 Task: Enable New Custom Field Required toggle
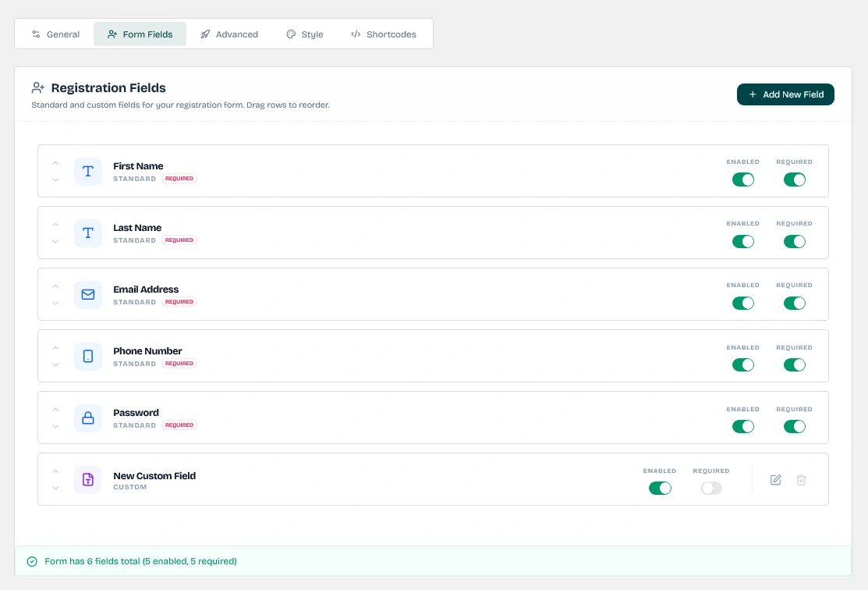pyautogui.click(x=710, y=488)
